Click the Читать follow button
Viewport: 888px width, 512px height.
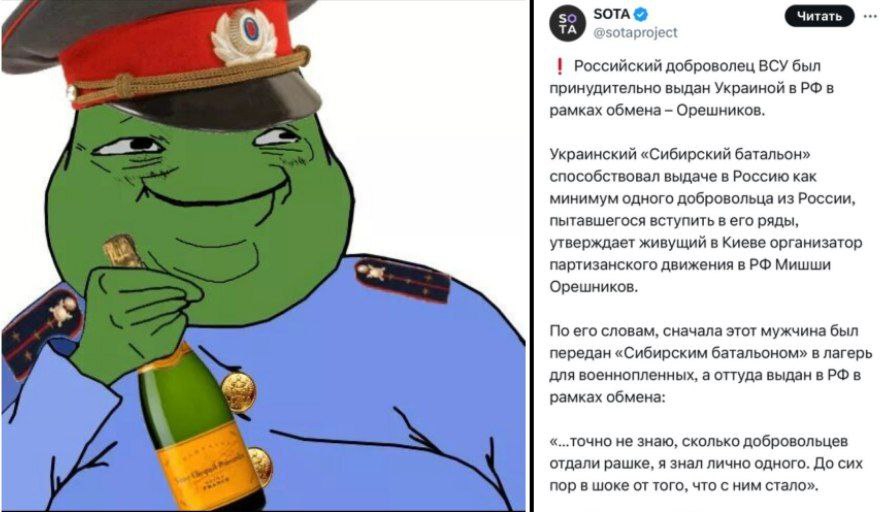pyautogui.click(x=819, y=16)
